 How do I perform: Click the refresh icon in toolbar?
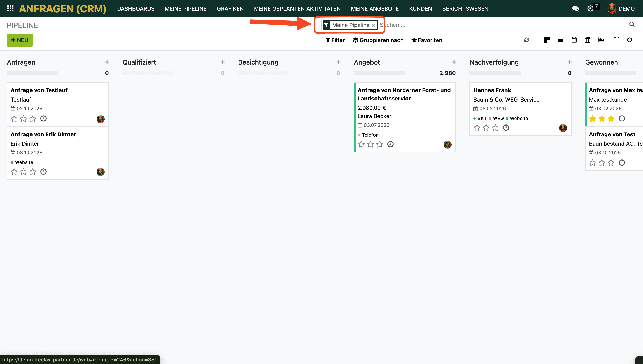(x=527, y=40)
